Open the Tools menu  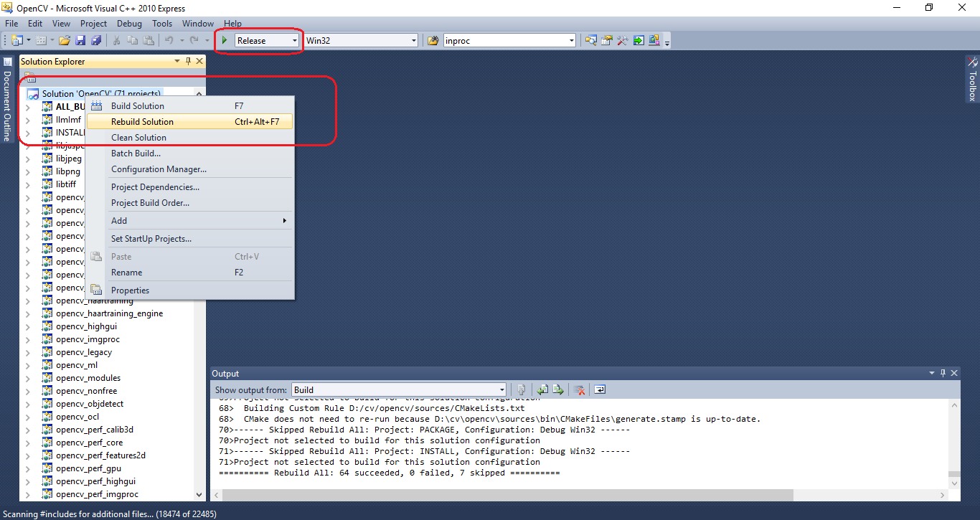162,24
